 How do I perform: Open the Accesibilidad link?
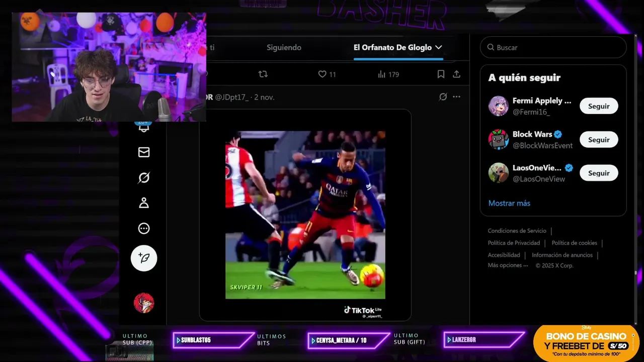point(504,255)
